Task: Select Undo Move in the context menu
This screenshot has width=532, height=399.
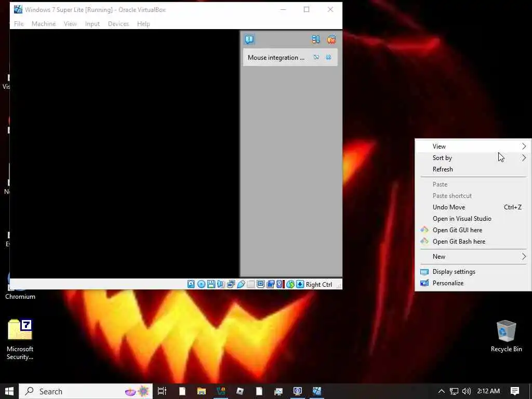Action: (x=473, y=207)
